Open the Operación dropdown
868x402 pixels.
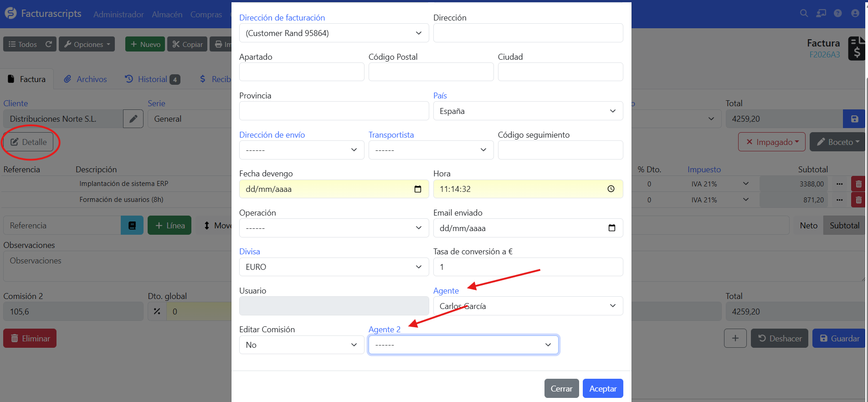coord(334,228)
